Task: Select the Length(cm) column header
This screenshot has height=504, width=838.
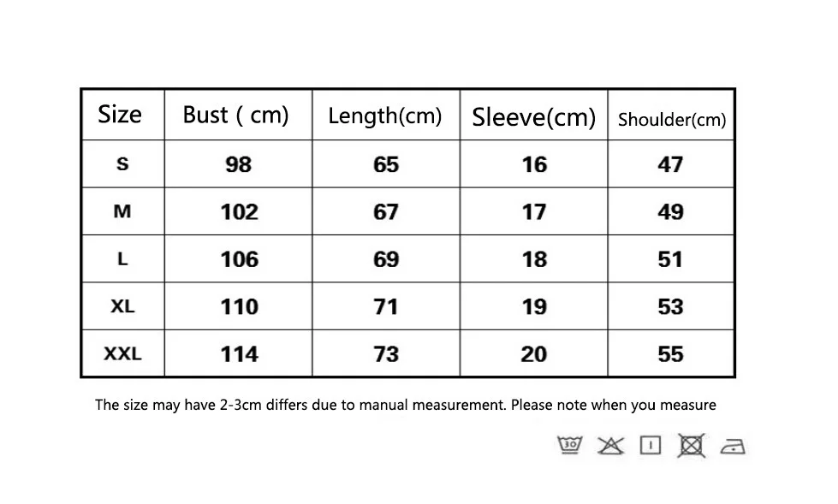Action: click(385, 116)
